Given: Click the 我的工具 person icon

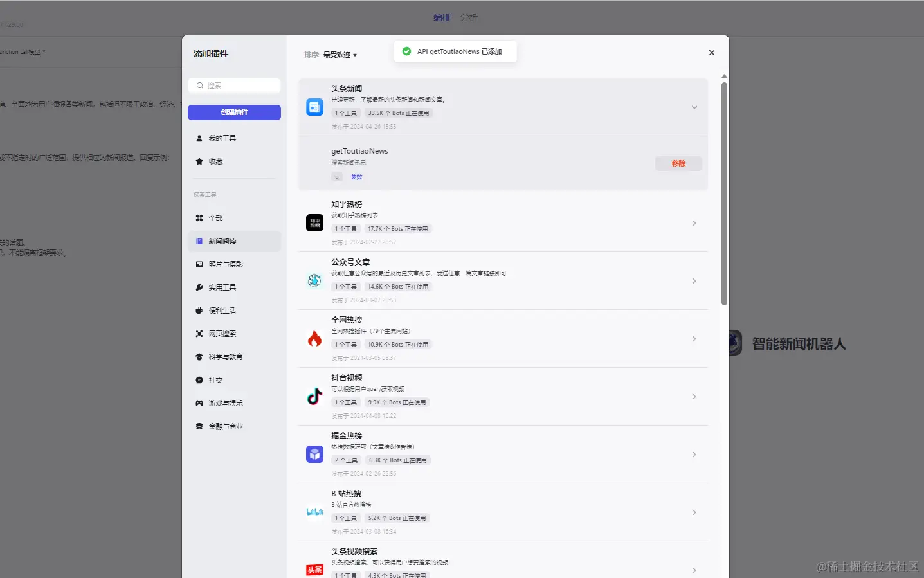Looking at the screenshot, I should [x=199, y=138].
